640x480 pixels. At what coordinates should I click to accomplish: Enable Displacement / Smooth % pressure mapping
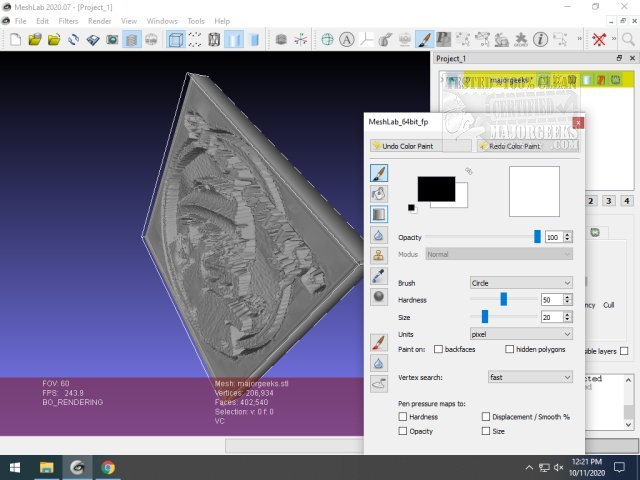(486, 416)
